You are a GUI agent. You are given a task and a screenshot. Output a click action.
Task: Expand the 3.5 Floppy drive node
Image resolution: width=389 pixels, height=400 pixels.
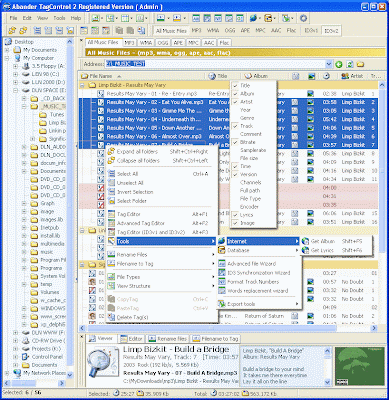click(15, 66)
